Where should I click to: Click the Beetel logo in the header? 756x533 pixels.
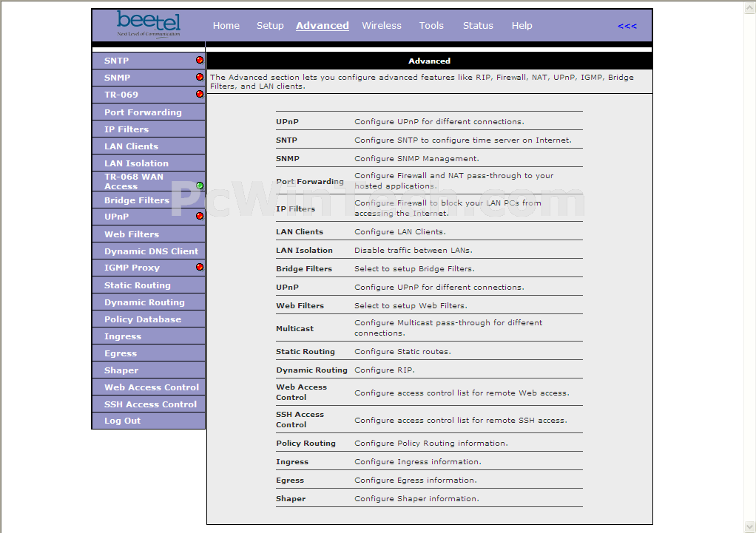point(149,24)
